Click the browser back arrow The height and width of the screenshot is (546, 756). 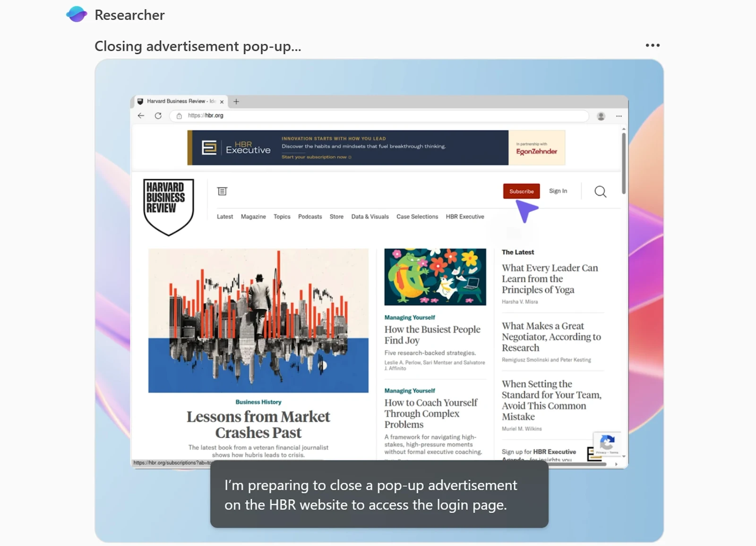point(140,115)
